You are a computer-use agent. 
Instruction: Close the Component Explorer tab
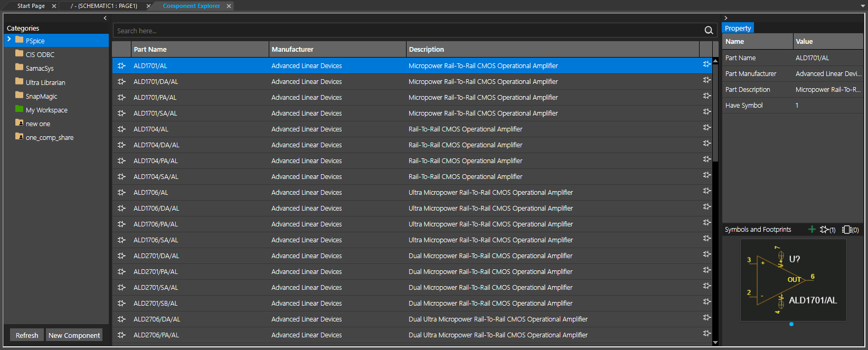(x=229, y=6)
